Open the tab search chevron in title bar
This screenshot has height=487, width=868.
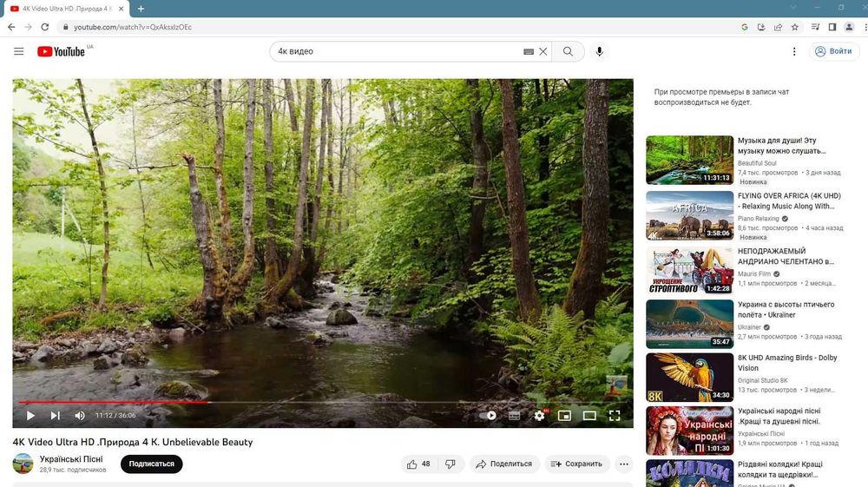tap(793, 8)
